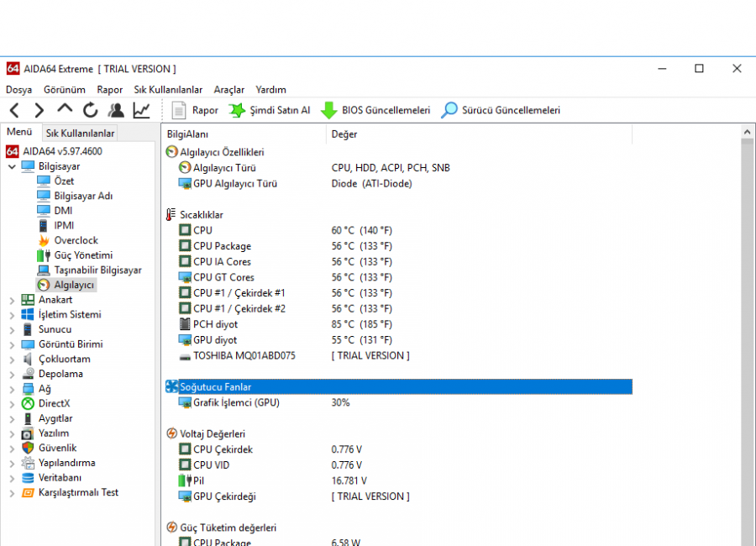The width and height of the screenshot is (756, 546).
Task: Switch to the Menü side tab
Action: click(19, 132)
